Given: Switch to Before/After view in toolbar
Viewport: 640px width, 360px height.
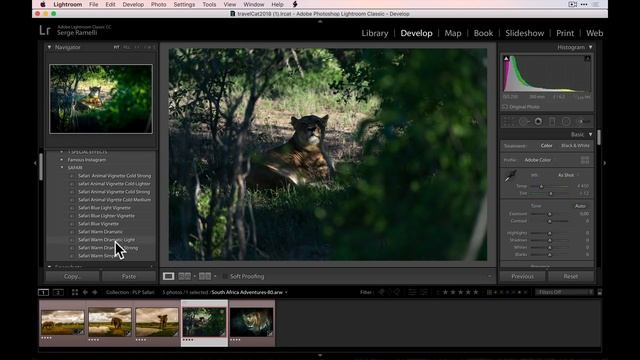Looking at the screenshot, I should click(205, 276).
